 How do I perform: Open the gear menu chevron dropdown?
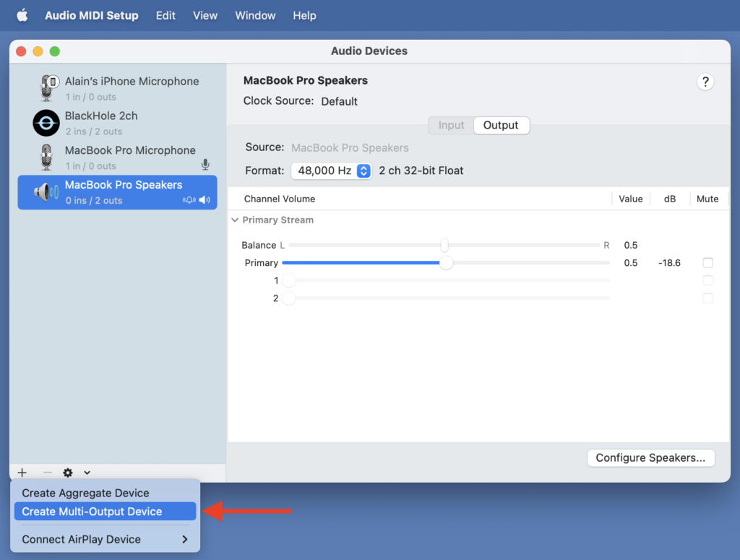[87, 473]
